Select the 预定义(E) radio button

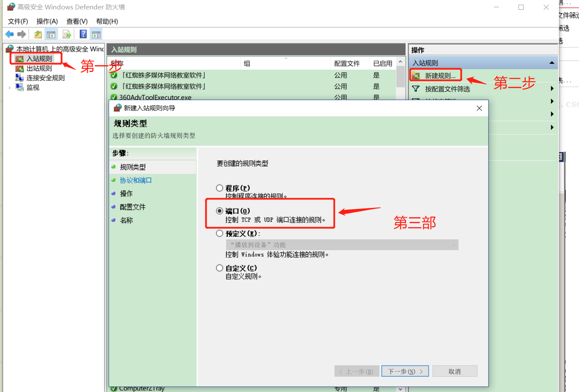point(219,233)
